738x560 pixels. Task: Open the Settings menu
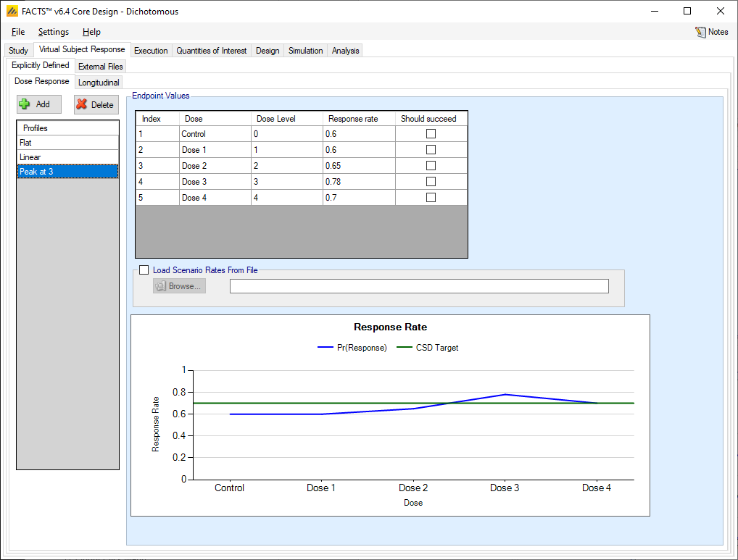click(x=54, y=32)
